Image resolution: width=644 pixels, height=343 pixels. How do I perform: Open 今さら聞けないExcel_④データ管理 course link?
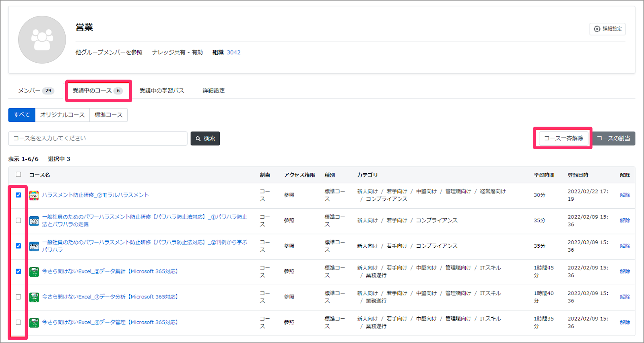point(110,322)
